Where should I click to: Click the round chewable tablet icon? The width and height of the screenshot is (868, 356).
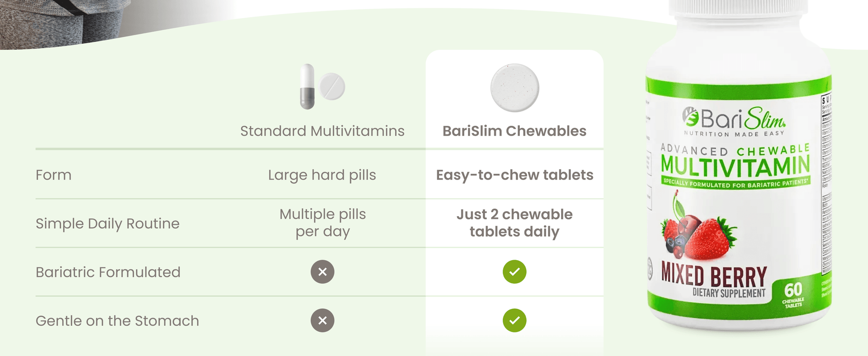[x=514, y=88]
